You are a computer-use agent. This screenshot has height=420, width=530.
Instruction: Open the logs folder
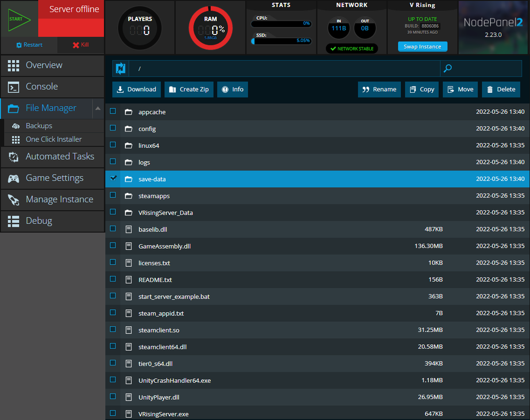click(x=144, y=162)
